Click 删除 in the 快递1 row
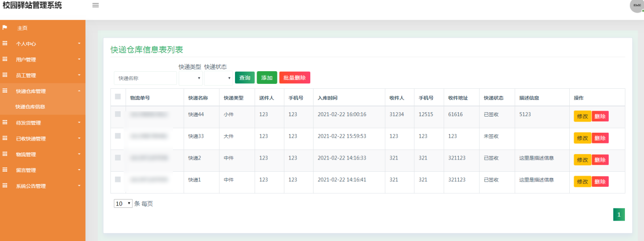Viewport: 644px width, 241px height. (x=600, y=181)
